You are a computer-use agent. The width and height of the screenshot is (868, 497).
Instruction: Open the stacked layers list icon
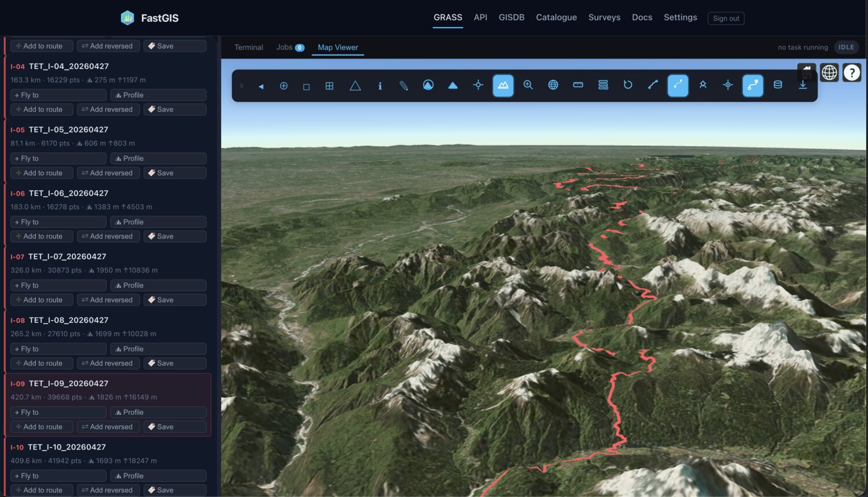pyautogui.click(x=603, y=85)
